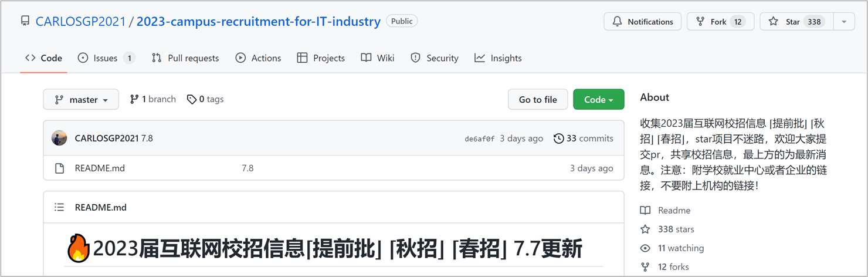Expand the star lists dropdown arrow
The width and height of the screenshot is (868, 277).
coord(844,22)
